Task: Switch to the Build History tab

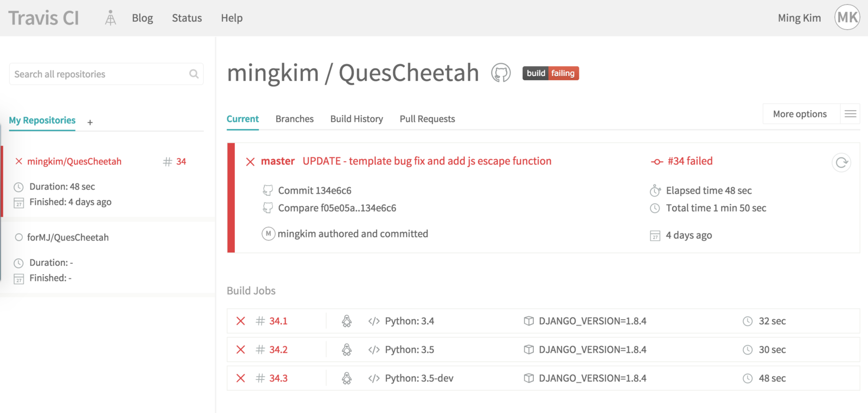Action: coord(356,119)
